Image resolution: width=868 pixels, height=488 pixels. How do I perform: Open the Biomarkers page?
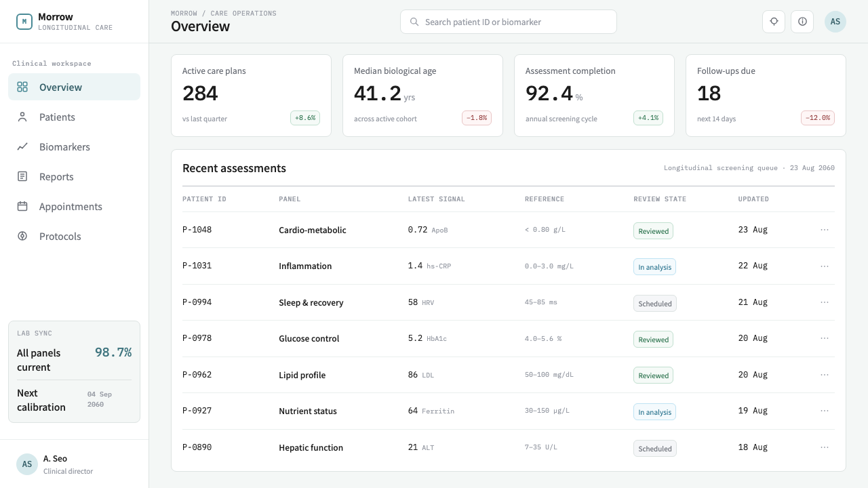[74, 146]
